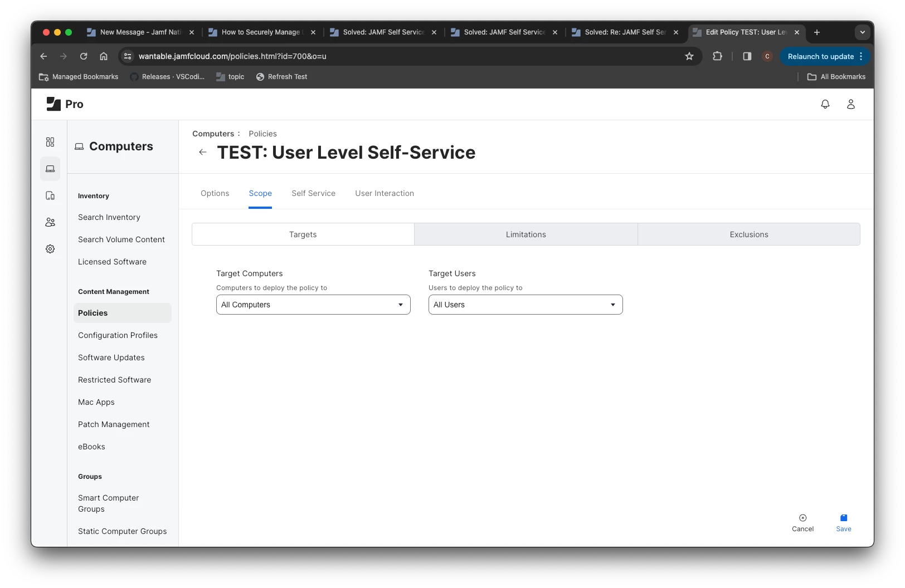Select the Targets segment
Viewport: 905px width, 588px height.
tap(303, 234)
